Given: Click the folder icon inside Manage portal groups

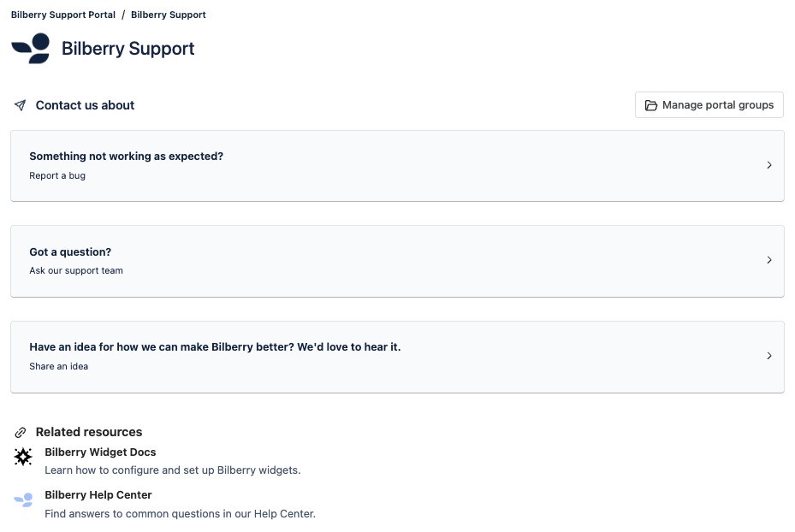Looking at the screenshot, I should [x=651, y=104].
